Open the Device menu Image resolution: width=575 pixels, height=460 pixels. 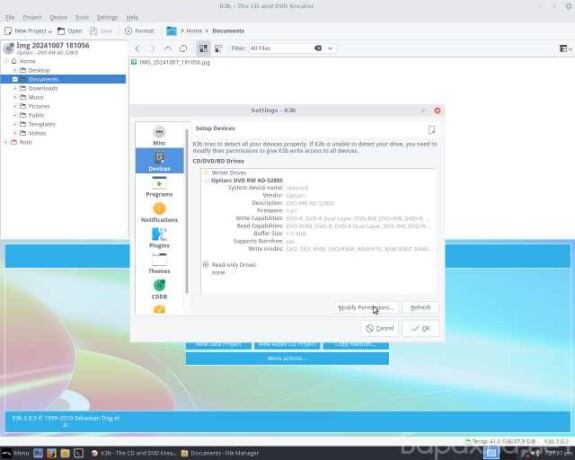click(x=58, y=17)
